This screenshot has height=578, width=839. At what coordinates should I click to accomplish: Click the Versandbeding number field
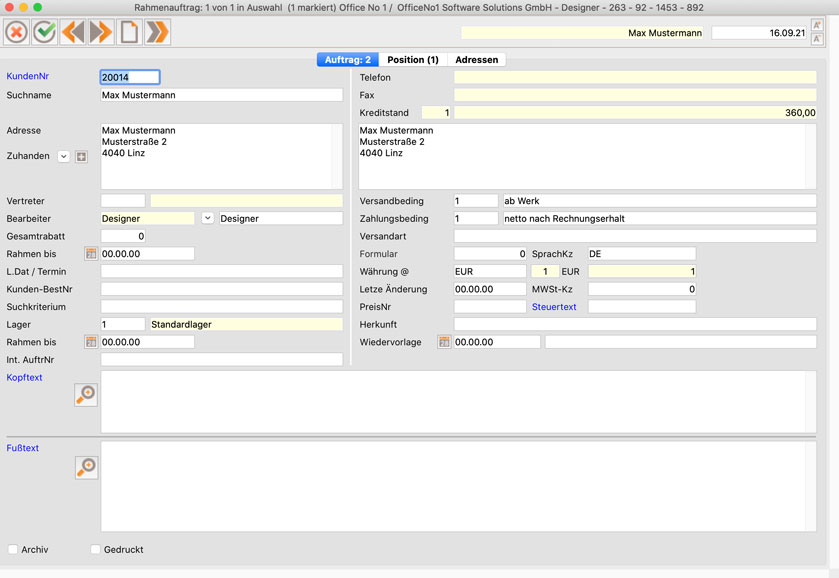tap(476, 201)
